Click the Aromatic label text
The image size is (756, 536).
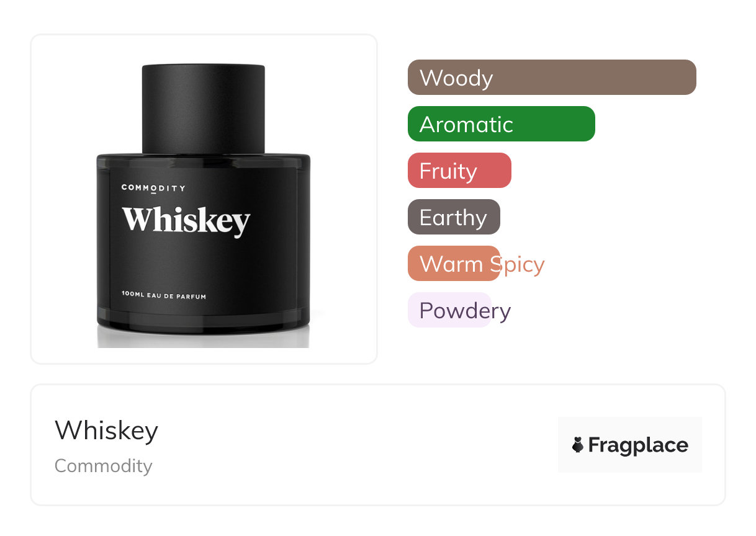466,125
